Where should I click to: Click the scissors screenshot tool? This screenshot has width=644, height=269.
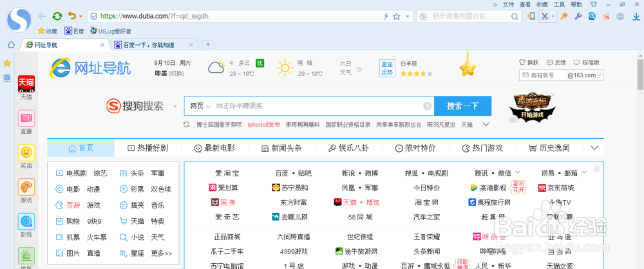point(544,17)
